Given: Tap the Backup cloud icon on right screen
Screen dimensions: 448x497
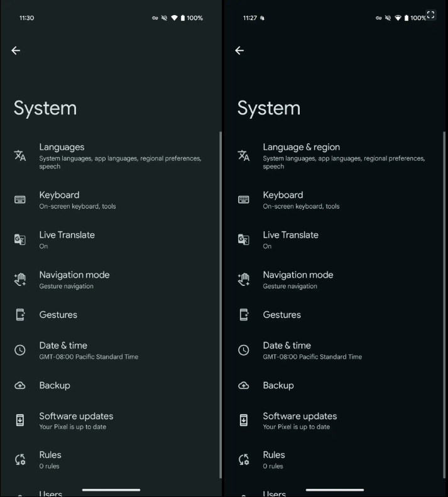Looking at the screenshot, I should coord(244,385).
